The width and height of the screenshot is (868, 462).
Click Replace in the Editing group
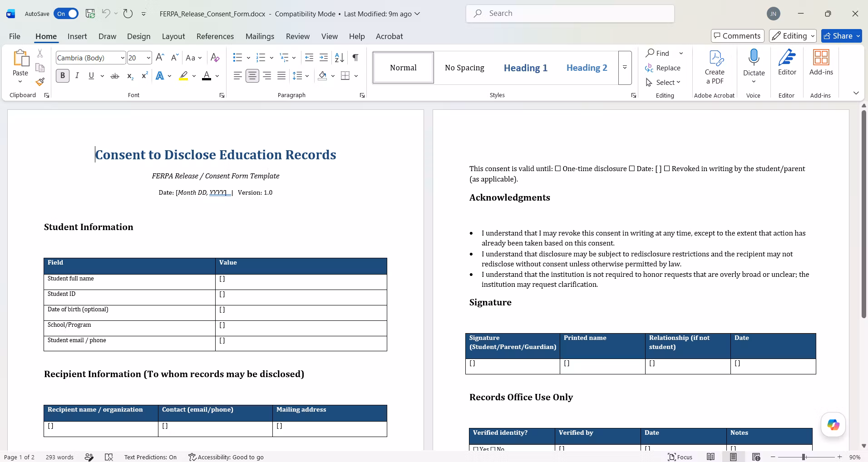click(x=663, y=68)
